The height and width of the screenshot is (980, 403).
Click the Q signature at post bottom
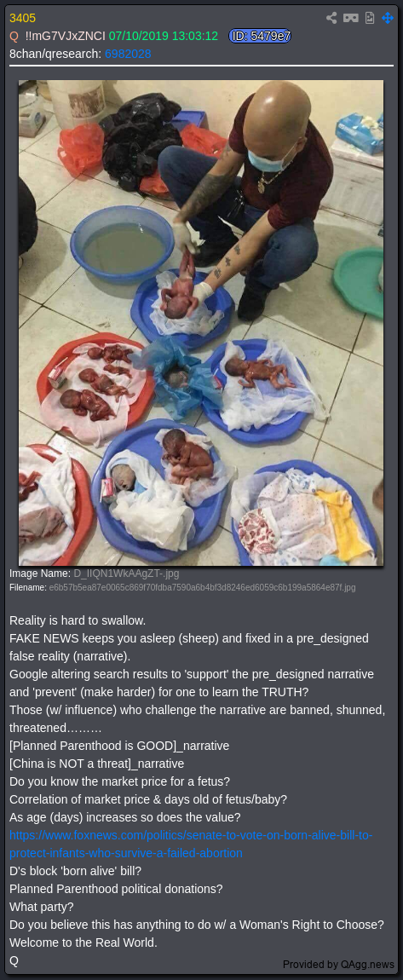click(14, 960)
